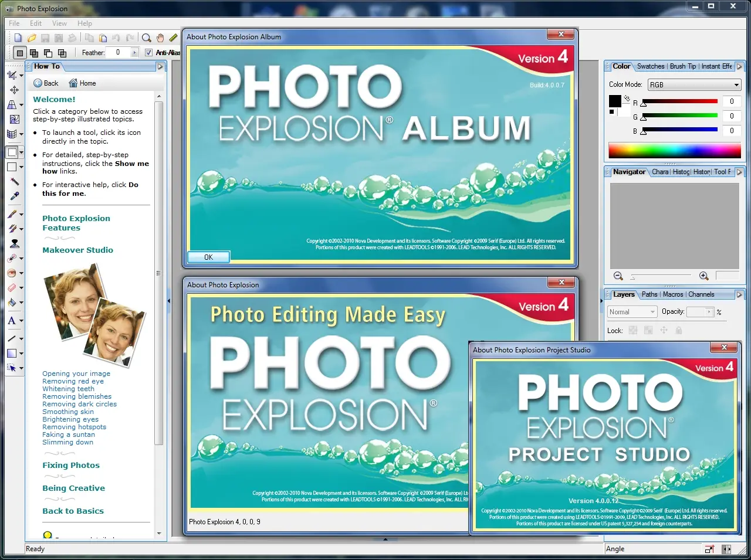The height and width of the screenshot is (560, 751).
Task: Select the Gradient fill tool
Action: click(x=12, y=353)
